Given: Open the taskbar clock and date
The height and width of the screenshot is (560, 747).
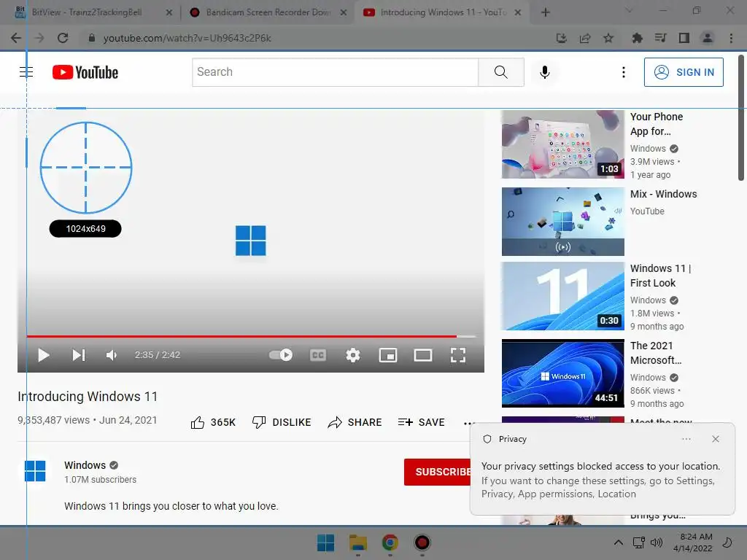Looking at the screenshot, I should click(x=693, y=542).
